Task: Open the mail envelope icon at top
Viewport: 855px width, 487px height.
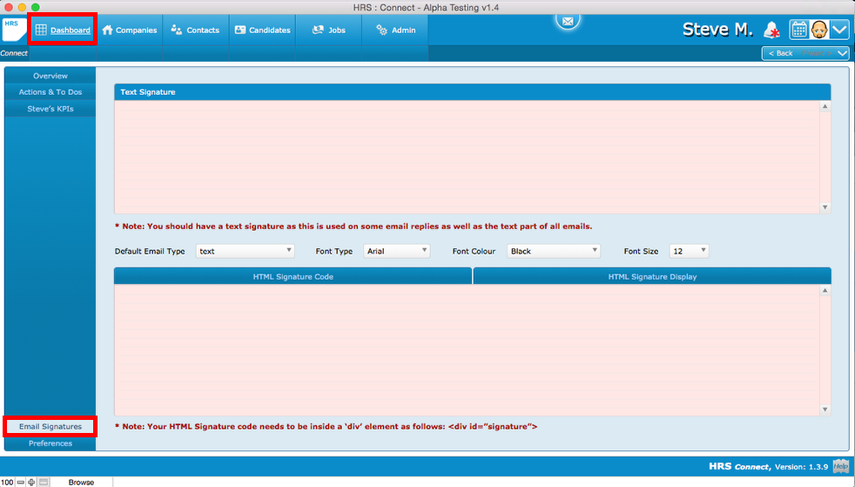Action: 568,21
